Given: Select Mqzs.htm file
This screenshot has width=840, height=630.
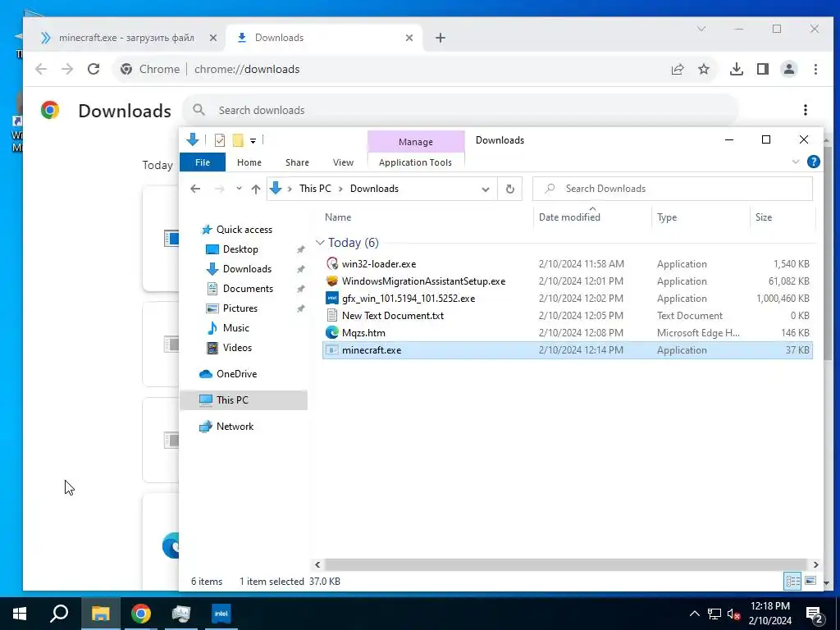Looking at the screenshot, I should [x=568, y=333].
